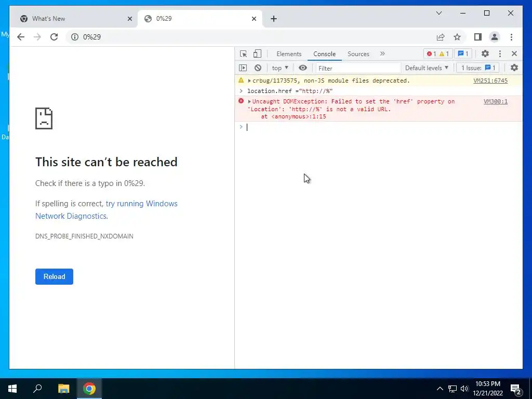Open the top JavaScript context dropdown
Viewport: 532px width, 399px height.
click(x=280, y=68)
